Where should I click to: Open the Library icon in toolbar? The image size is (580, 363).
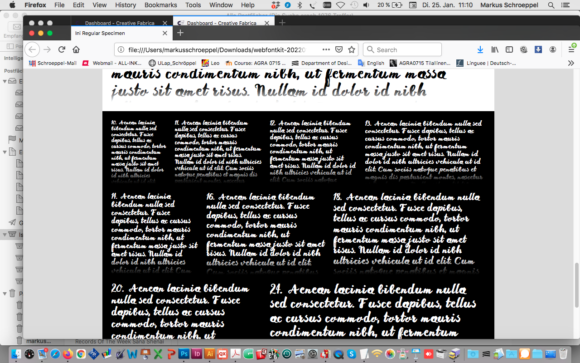[x=495, y=50]
